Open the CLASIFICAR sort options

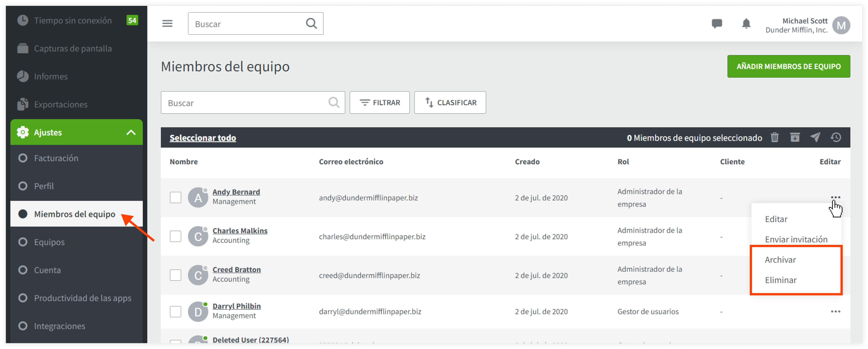[450, 102]
